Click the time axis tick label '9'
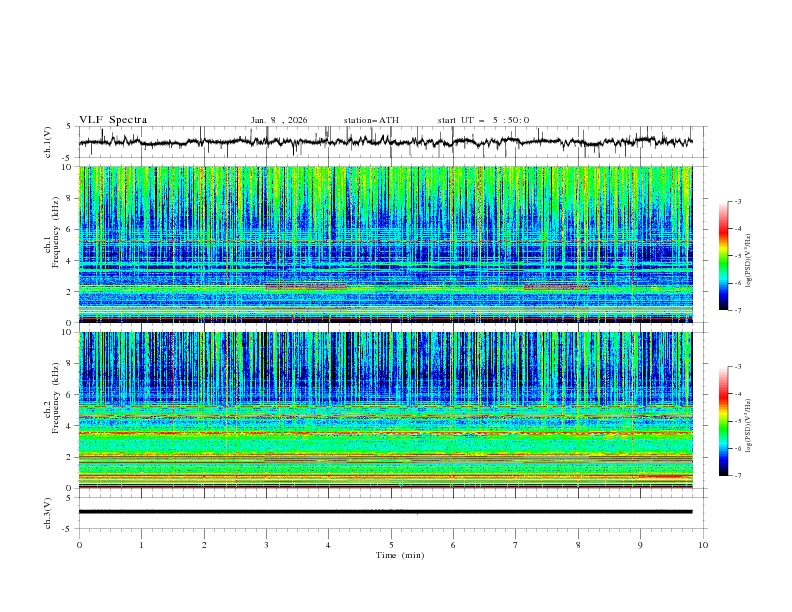This screenshot has width=792, height=612. coord(640,545)
